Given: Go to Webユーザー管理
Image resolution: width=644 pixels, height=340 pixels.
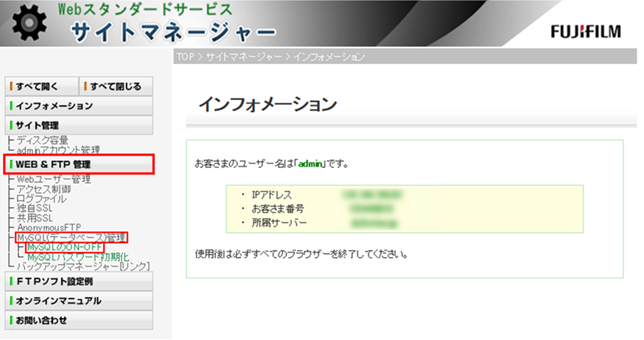Looking at the screenshot, I should tap(54, 180).
